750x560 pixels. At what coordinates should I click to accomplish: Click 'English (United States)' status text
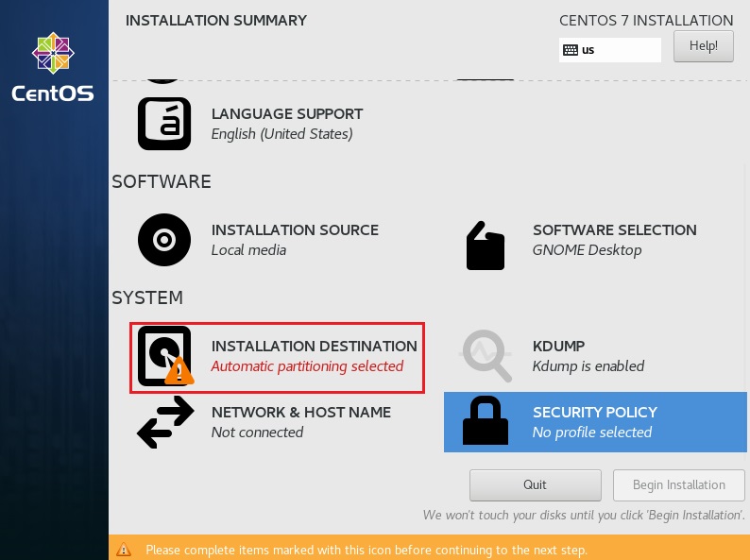pos(282,134)
